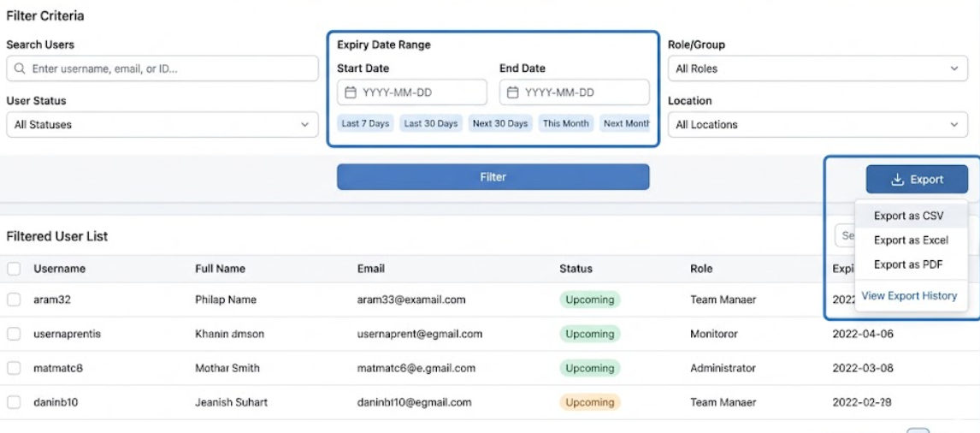The height and width of the screenshot is (433, 980).
Task: Open the Role/Group All Roles dropdown
Action: [818, 68]
